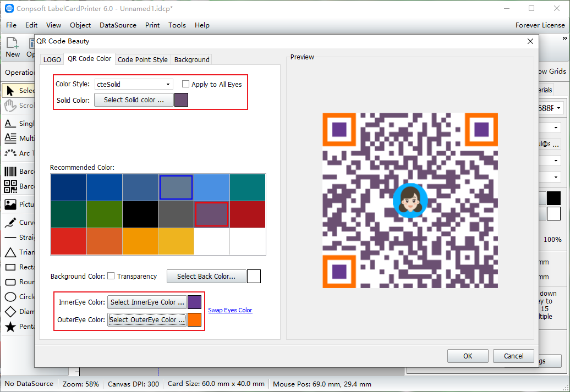
Task: Choose the Picture tool
Action: click(x=18, y=204)
